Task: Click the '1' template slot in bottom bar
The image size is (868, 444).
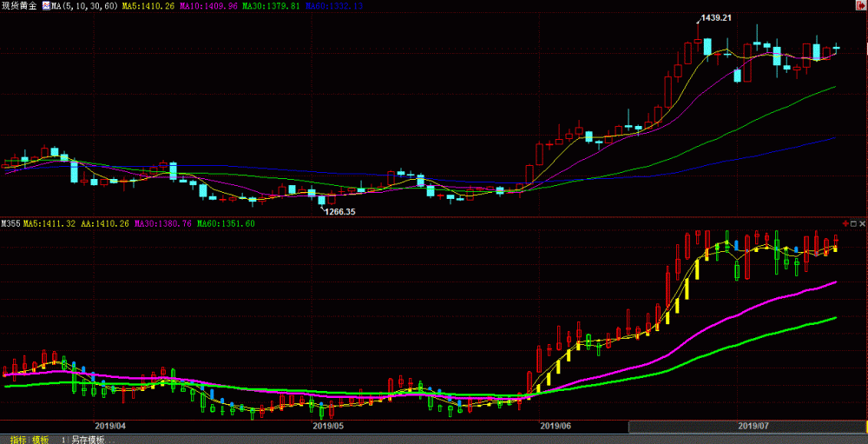Action: click(63, 441)
